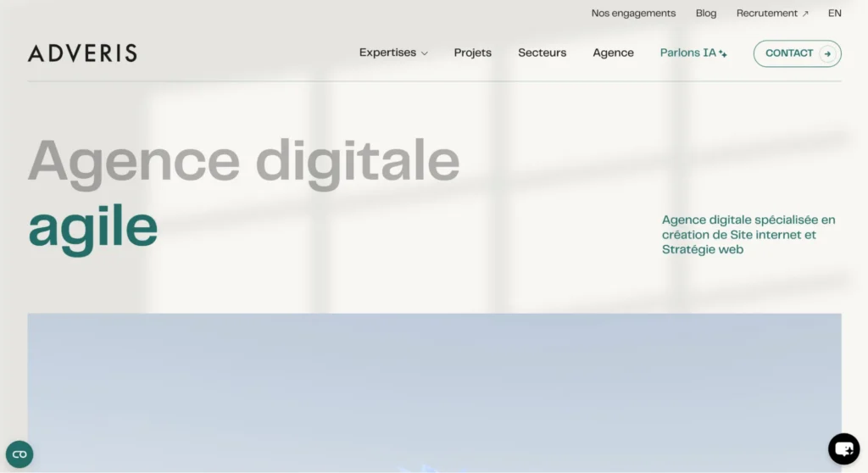The height and width of the screenshot is (473, 868).
Task: Click the blue hero video area
Action: click(x=435, y=393)
